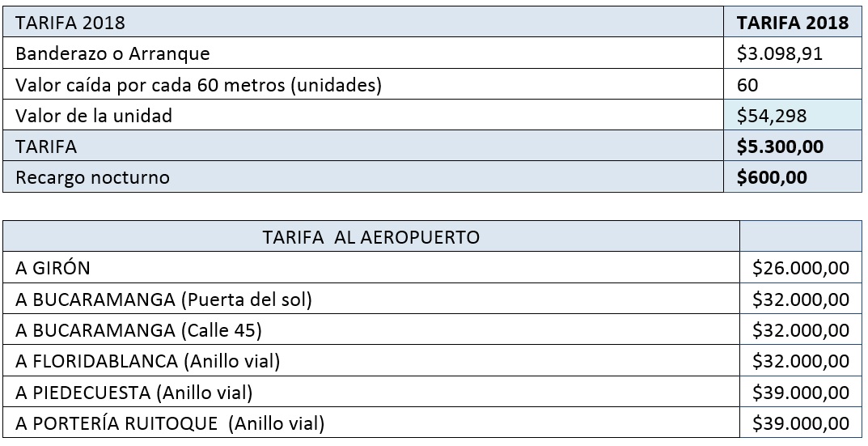Select the $54,298 highlighted cell
This screenshot has width=868, height=446.
click(793, 115)
